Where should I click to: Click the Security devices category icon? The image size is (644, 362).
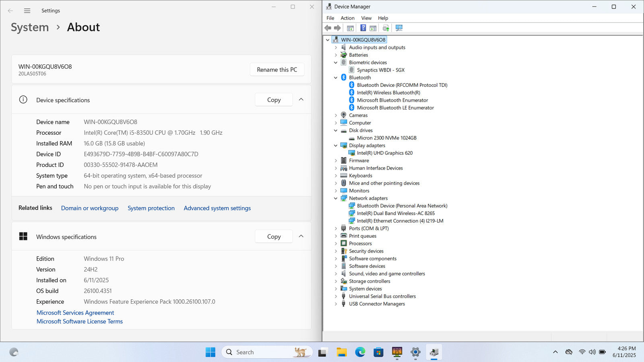[343, 251]
